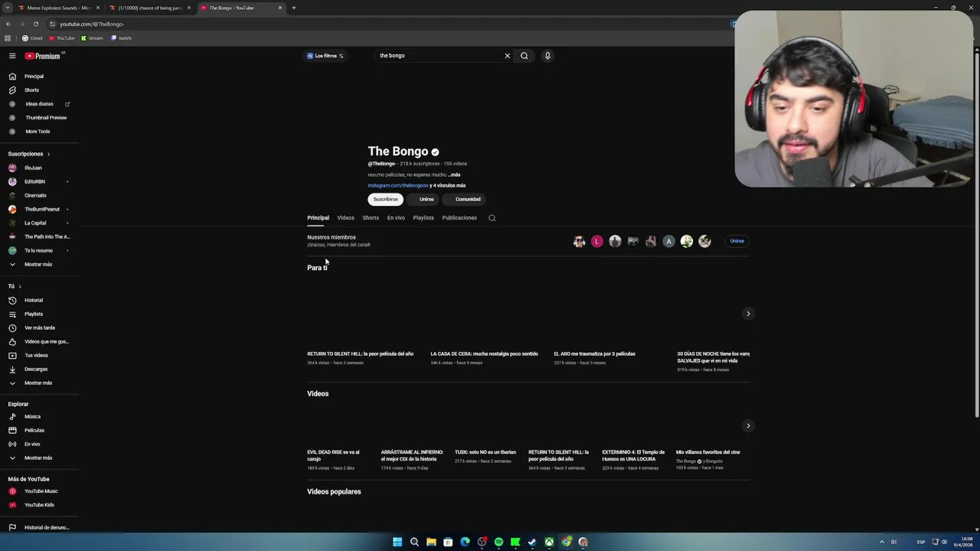Image resolution: width=980 pixels, height=551 pixels.
Task: Open video RETURN TO SILENT HILL in Para ti
Action: click(361, 354)
